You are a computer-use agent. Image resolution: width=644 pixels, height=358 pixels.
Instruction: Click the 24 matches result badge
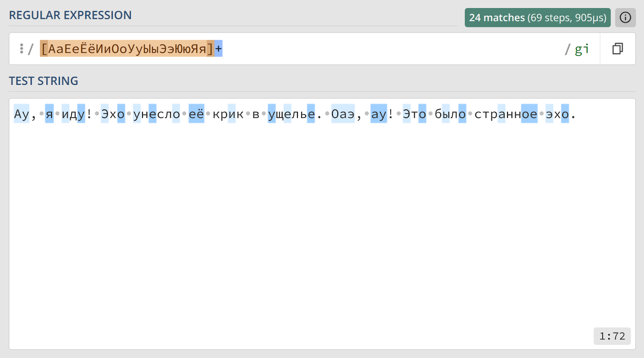537,18
